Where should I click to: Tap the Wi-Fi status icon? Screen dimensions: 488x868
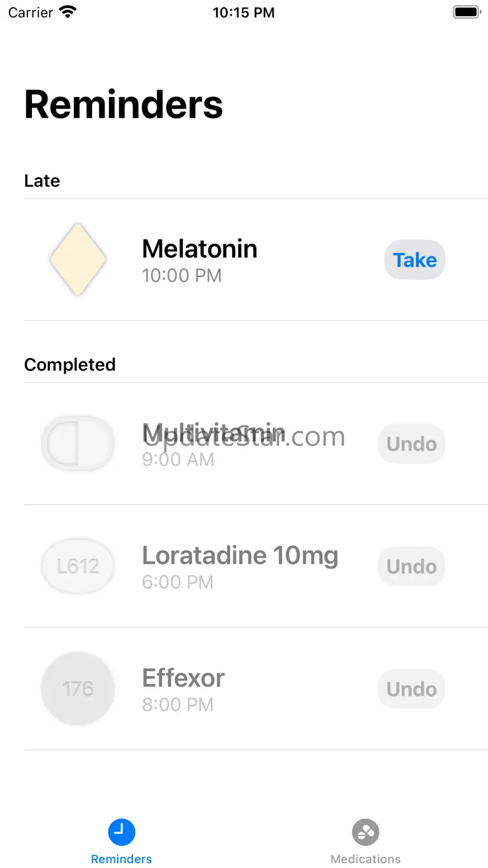click(x=67, y=12)
